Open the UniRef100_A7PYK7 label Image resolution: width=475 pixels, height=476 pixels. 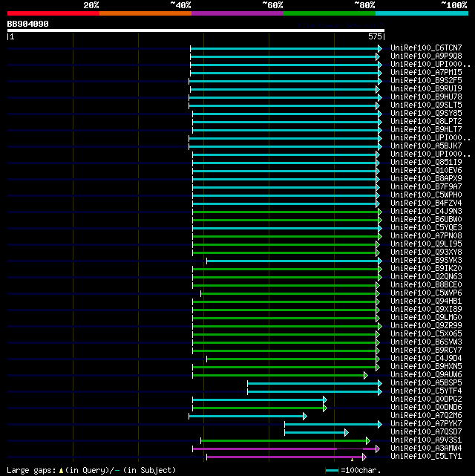pyautogui.click(x=426, y=424)
